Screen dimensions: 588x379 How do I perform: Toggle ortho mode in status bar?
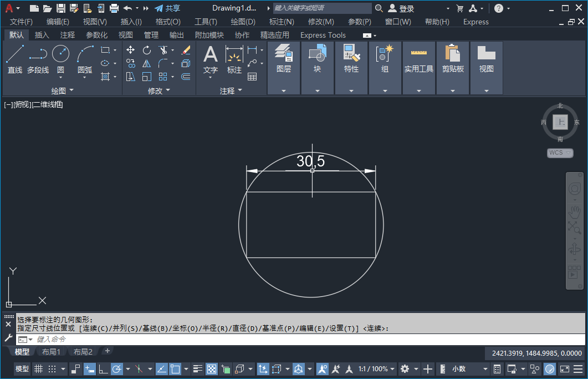point(103,369)
